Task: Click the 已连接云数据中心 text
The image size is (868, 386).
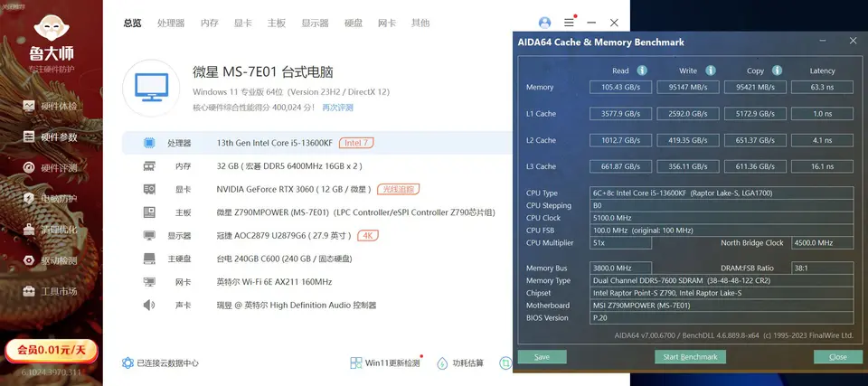Action: [x=168, y=363]
